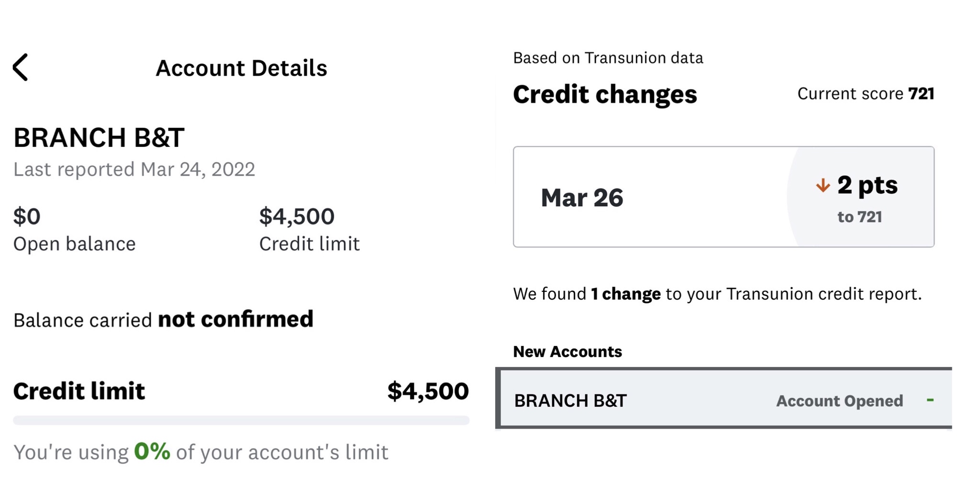Click the green 0% usage text
980x491 pixels.
tap(152, 451)
